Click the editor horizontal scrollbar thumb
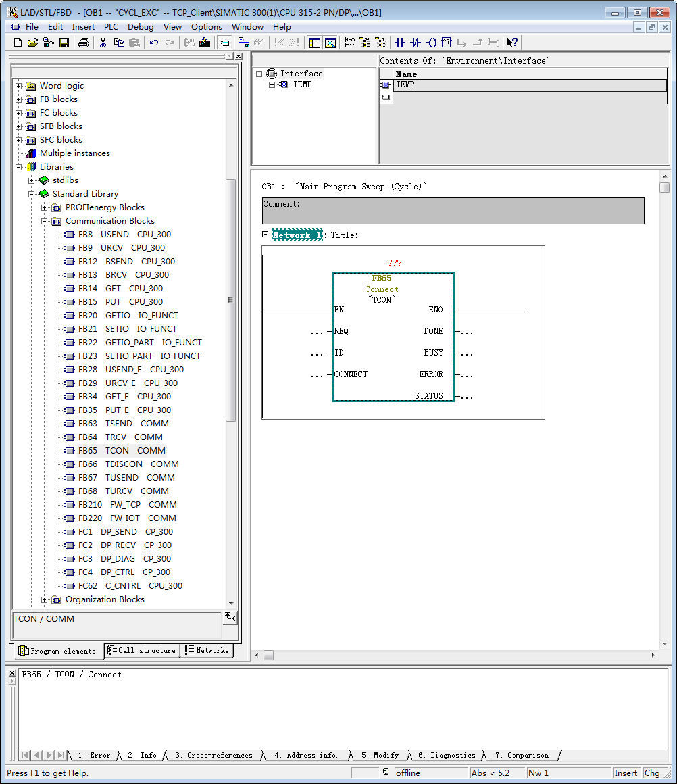 [x=268, y=655]
